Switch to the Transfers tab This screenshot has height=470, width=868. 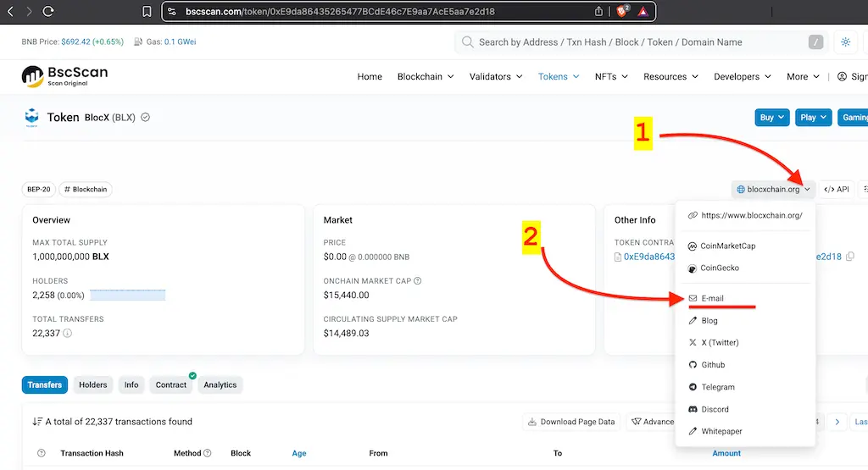(45, 384)
